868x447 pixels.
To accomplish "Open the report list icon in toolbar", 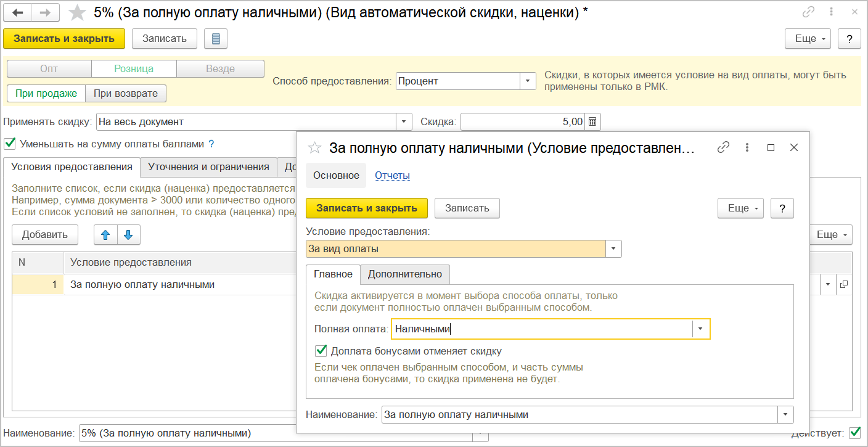I will coord(215,39).
